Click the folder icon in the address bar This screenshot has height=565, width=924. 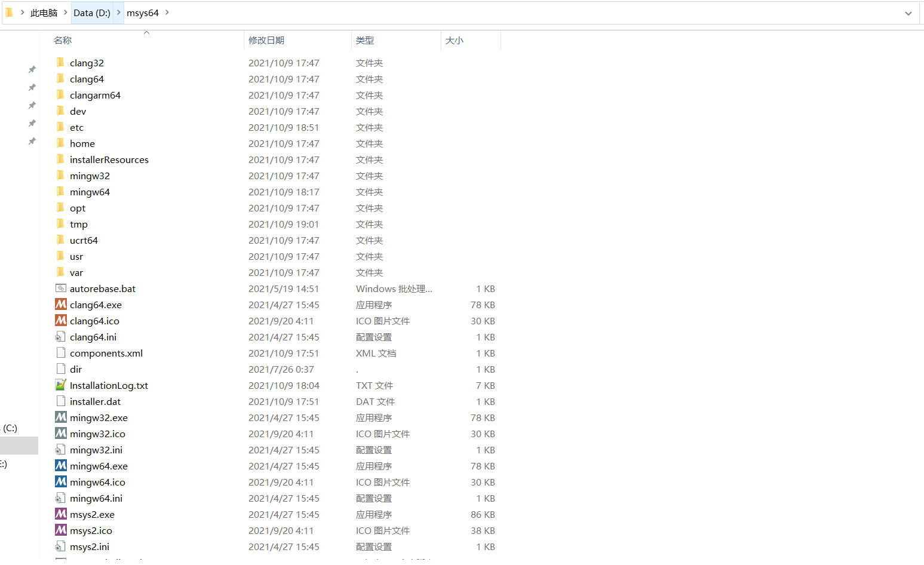pos(10,12)
